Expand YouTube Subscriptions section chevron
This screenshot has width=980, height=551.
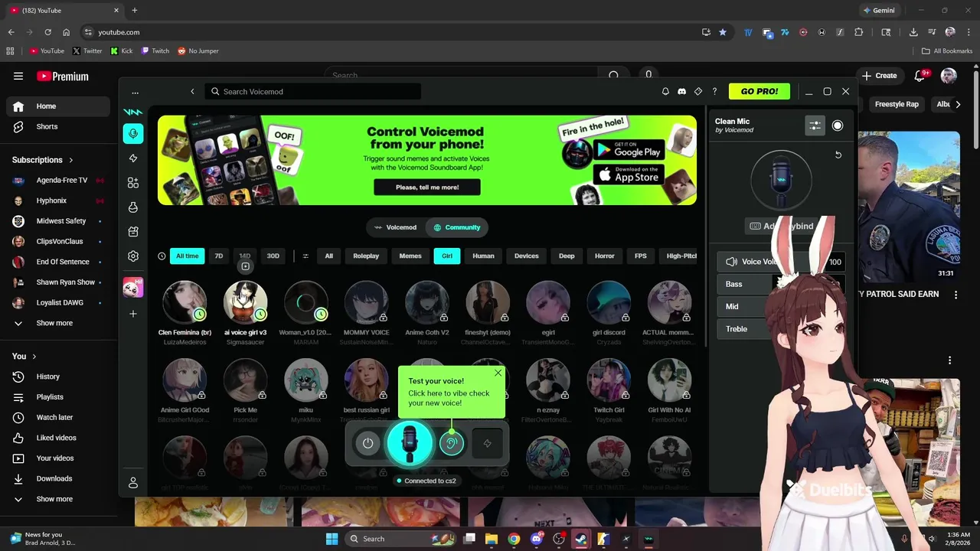tap(71, 160)
